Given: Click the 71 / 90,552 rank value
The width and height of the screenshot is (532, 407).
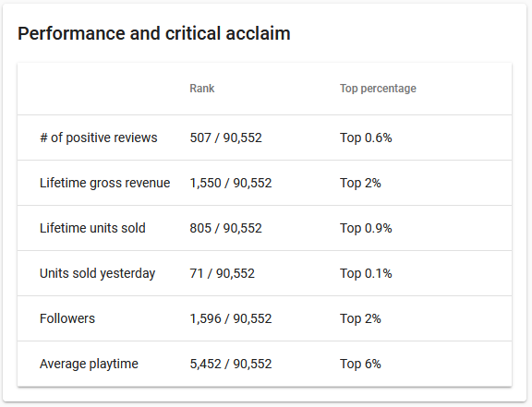Looking at the screenshot, I should 222,273.
